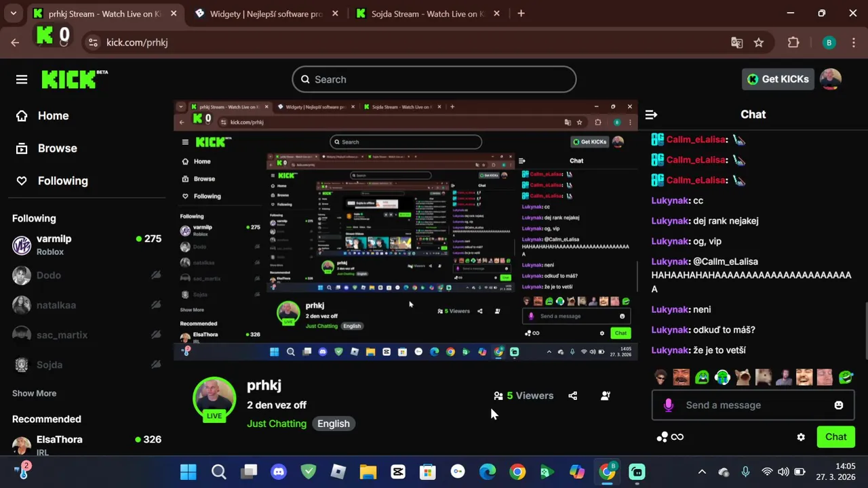The width and height of the screenshot is (868, 488).
Task: Select the prhkj Stream browser tab
Action: [x=104, y=14]
